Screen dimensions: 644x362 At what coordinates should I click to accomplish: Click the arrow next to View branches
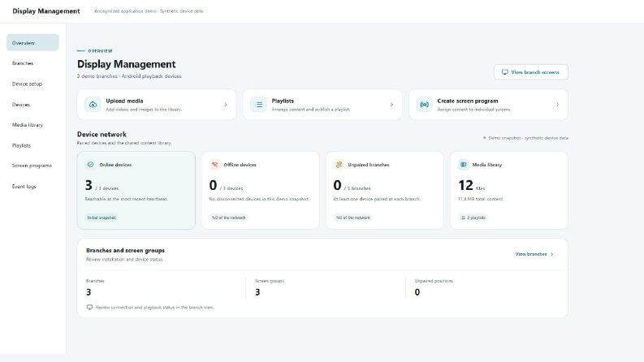551,254
